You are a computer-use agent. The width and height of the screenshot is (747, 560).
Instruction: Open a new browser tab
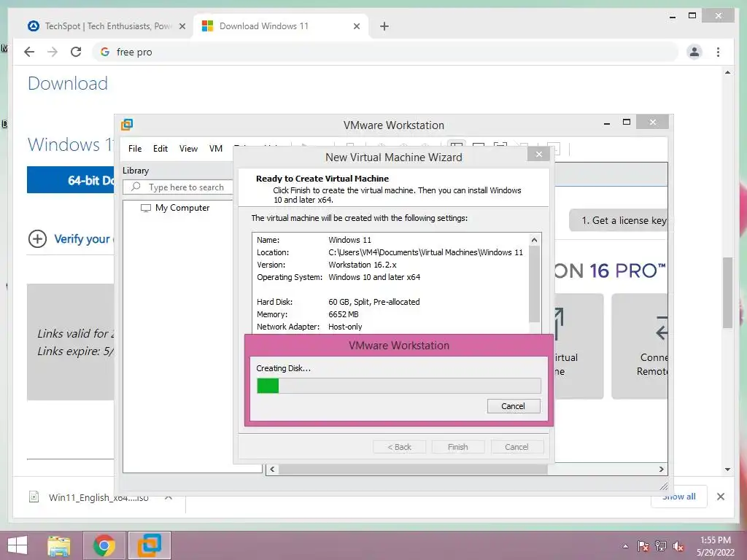pyautogui.click(x=384, y=26)
